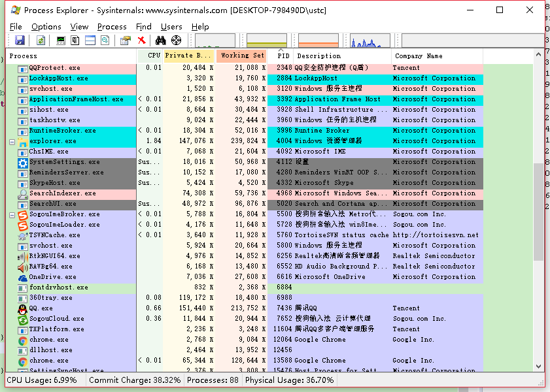Select the SogouCloud.exe green icon
The image size is (550, 392).
coord(23,319)
